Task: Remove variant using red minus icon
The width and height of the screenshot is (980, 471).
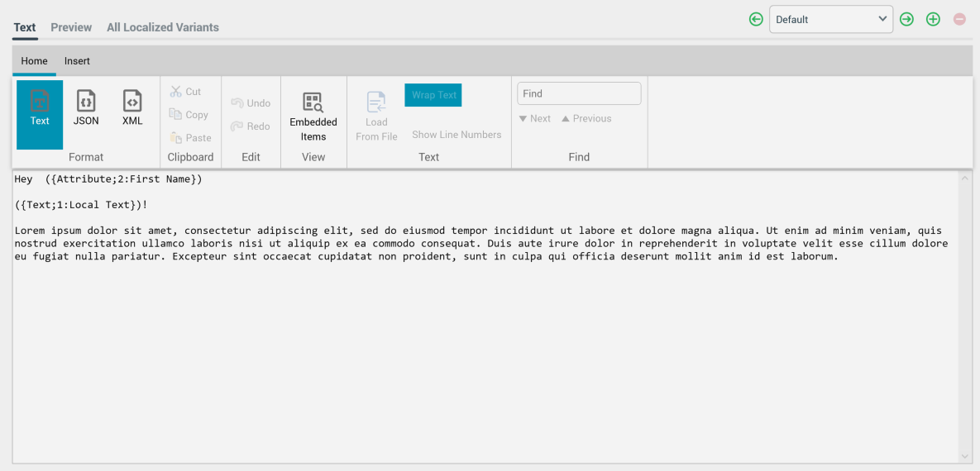Action: click(x=959, y=19)
